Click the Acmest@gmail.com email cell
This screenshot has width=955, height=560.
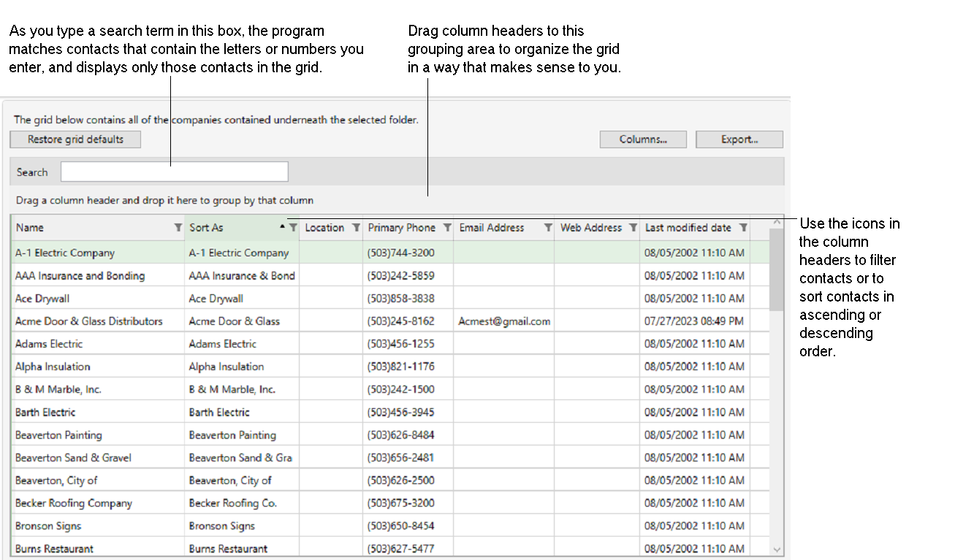click(x=504, y=321)
